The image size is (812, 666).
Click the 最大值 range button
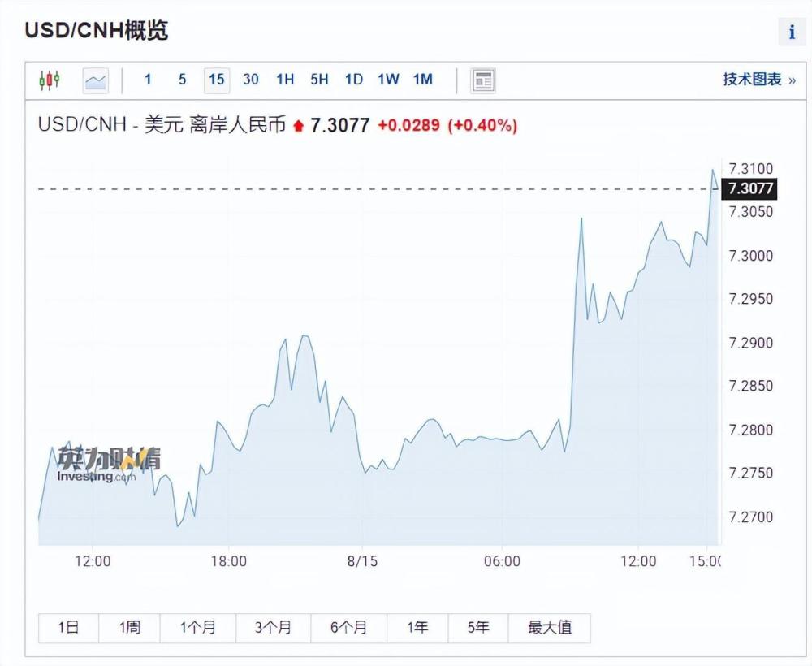tap(550, 628)
